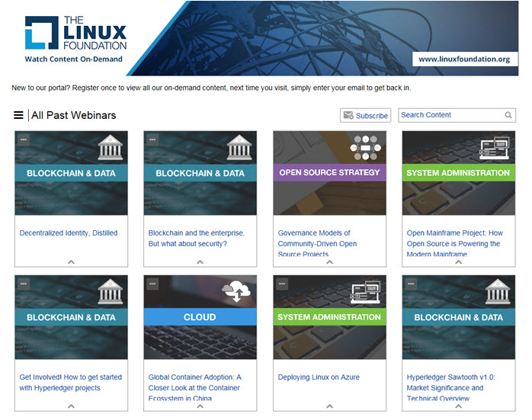The height and width of the screenshot is (420, 532).
Task: Expand details under Get Involved Hyperledger card
Action: coord(71,406)
